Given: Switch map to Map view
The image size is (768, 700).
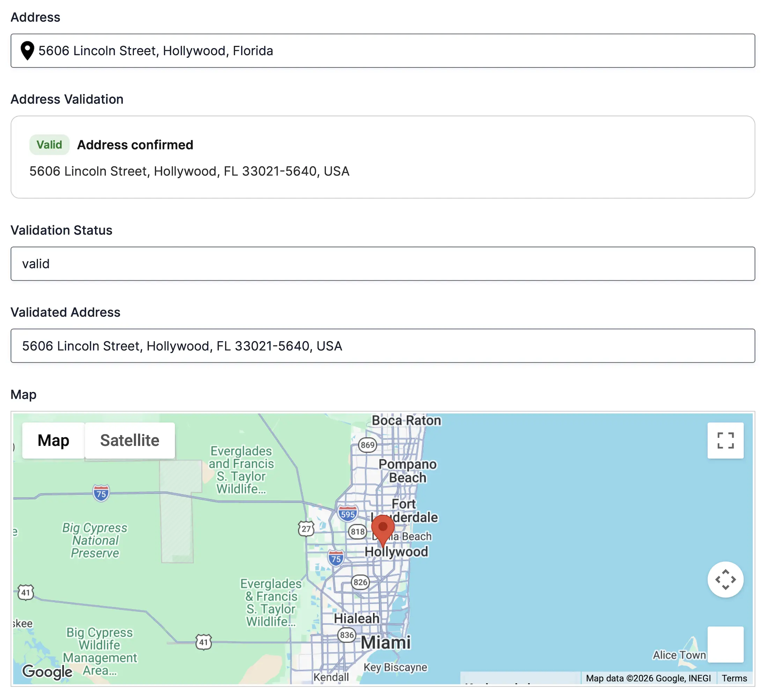Looking at the screenshot, I should [x=53, y=440].
